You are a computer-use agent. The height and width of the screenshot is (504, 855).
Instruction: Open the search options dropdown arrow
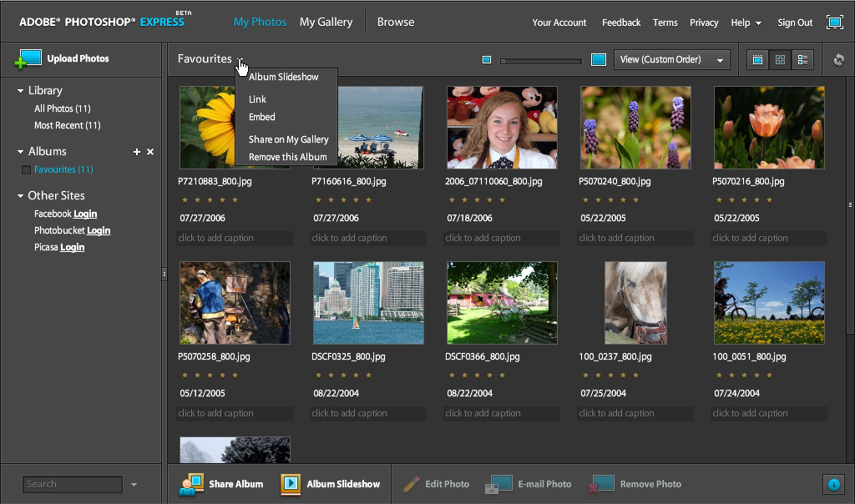point(134,485)
